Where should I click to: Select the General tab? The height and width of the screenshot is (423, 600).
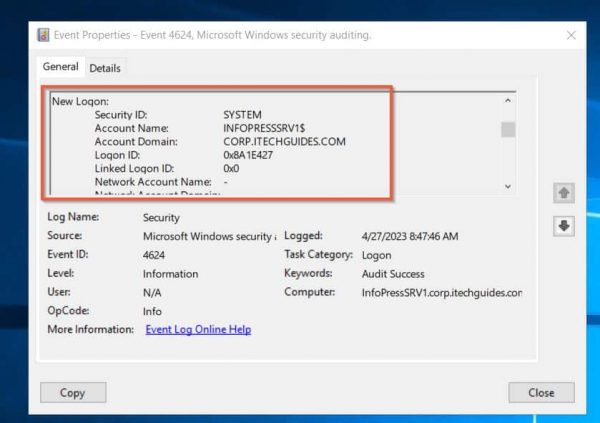60,67
